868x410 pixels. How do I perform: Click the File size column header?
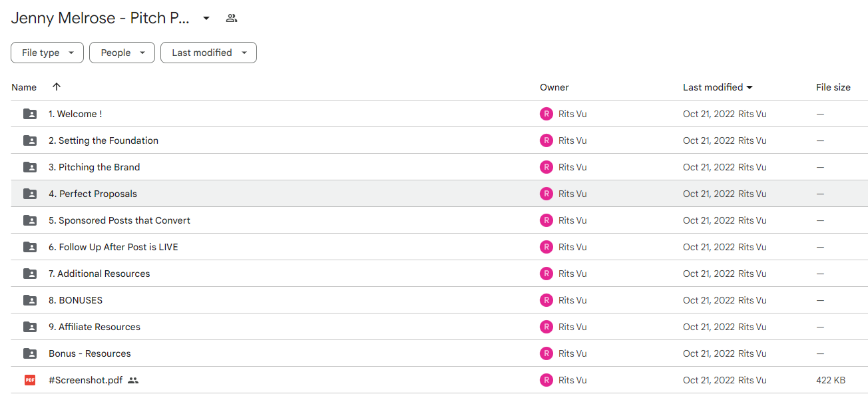click(x=833, y=87)
